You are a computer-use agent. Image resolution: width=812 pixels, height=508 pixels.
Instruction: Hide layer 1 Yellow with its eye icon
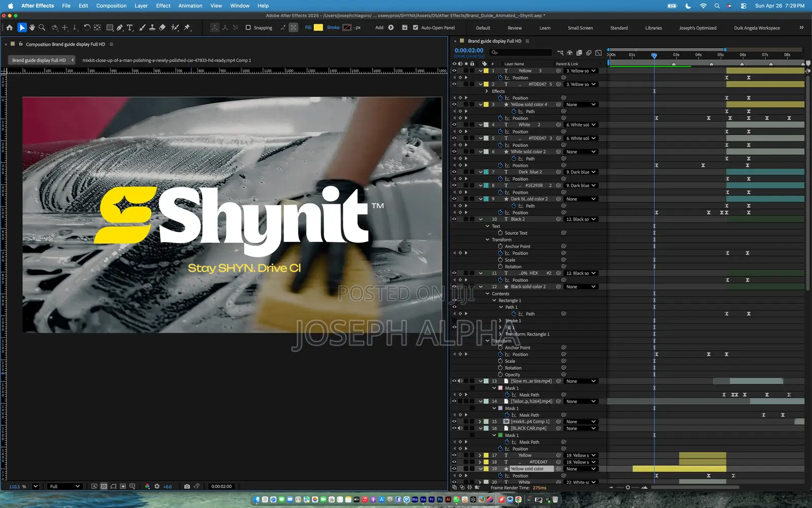coord(454,71)
